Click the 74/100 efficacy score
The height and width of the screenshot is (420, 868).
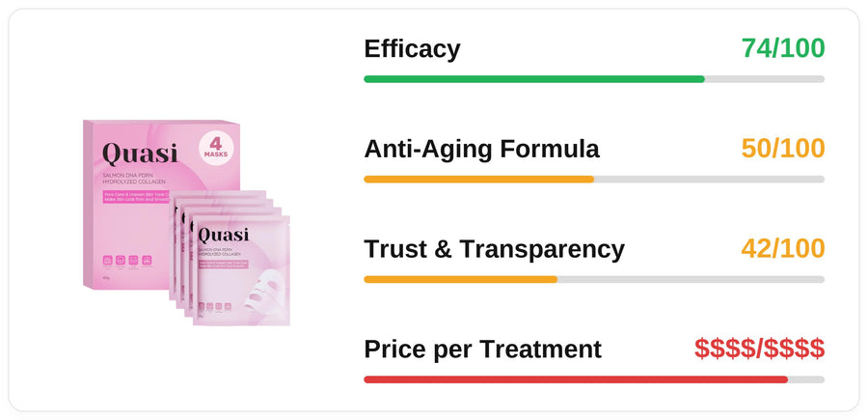pos(783,48)
